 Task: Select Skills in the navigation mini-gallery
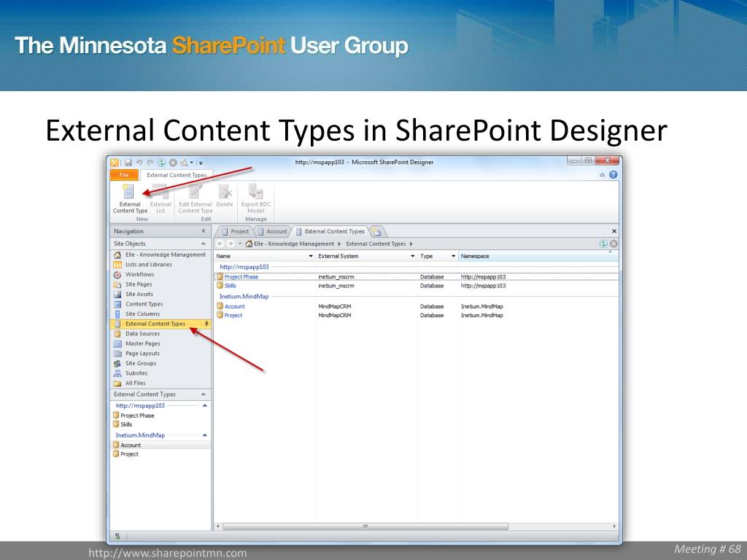click(x=123, y=424)
